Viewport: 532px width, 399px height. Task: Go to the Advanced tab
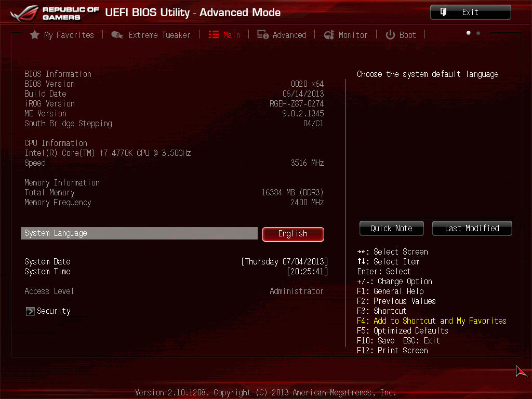pyautogui.click(x=282, y=35)
